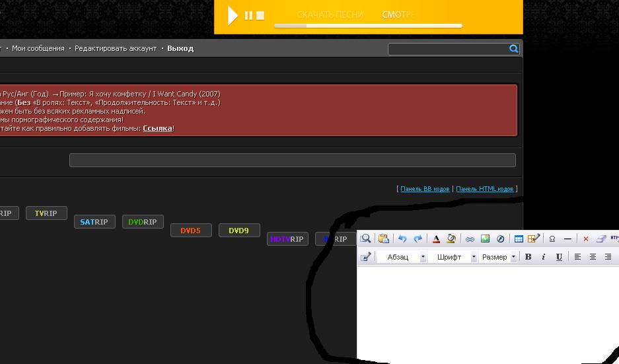Image resolution: width=619 pixels, height=364 pixels.
Task: Open Мои сообщения menu item
Action: click(x=38, y=48)
